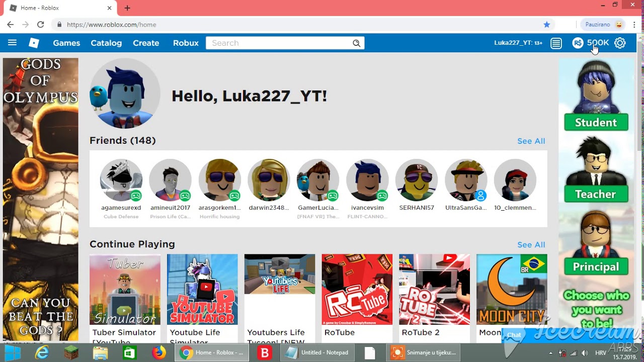Open RoTube 2 game thumbnail
The width and height of the screenshot is (644, 362).
coord(434,289)
